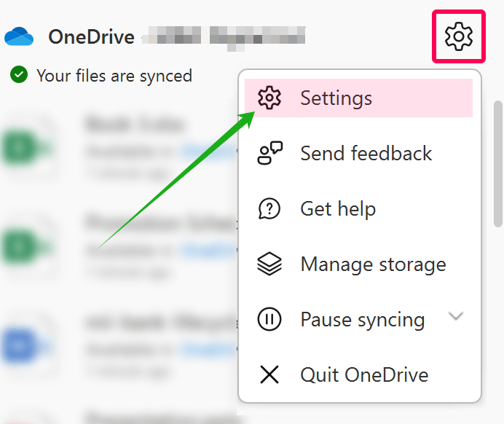Screen dimensions: 504x424
Task: Click the Get help question bubble icon
Action: (269, 208)
